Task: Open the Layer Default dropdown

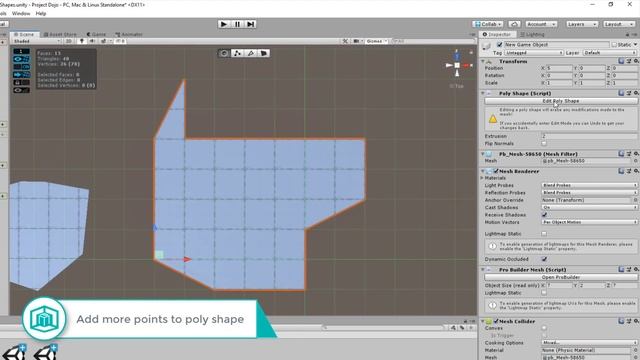Action: point(609,53)
